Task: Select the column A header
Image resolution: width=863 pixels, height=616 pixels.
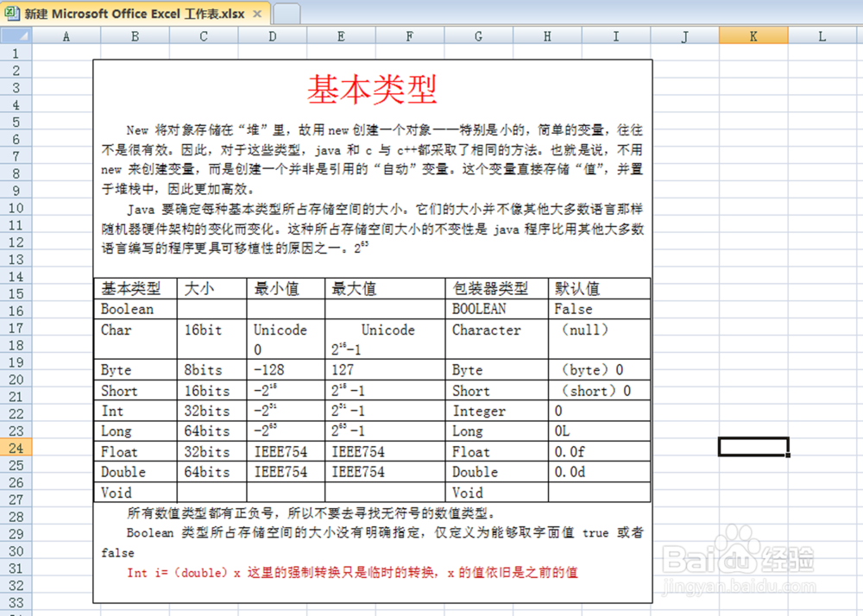Action: (66, 36)
